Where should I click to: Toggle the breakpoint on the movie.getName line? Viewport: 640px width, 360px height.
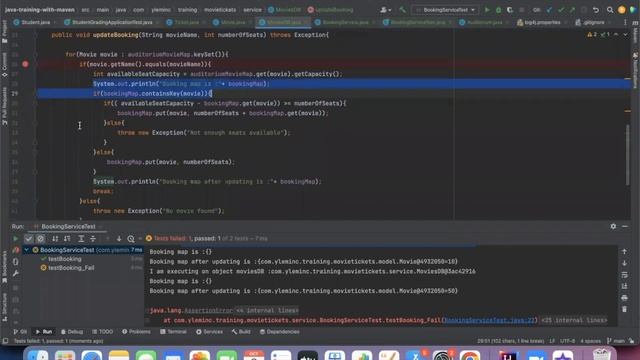25,64
